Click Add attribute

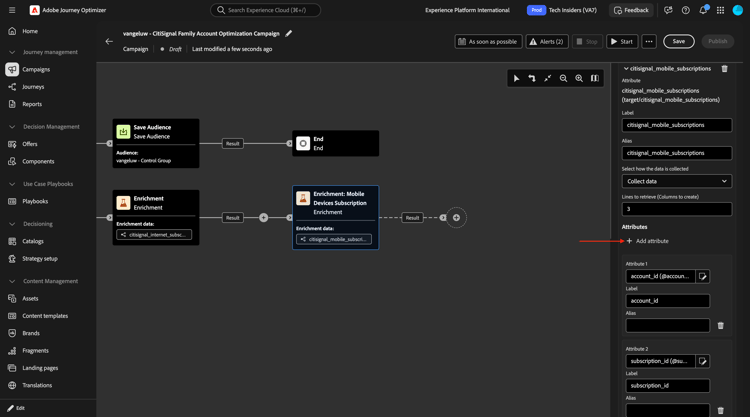(648, 241)
